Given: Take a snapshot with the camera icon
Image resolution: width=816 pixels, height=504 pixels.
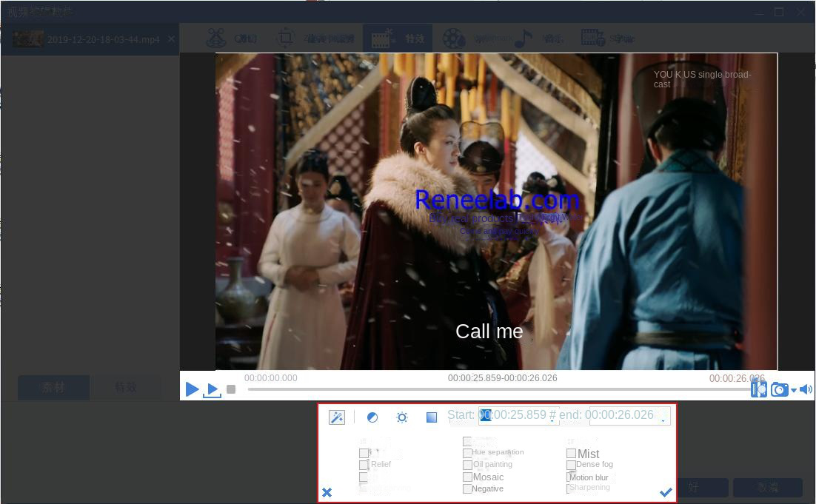Looking at the screenshot, I should point(779,389).
